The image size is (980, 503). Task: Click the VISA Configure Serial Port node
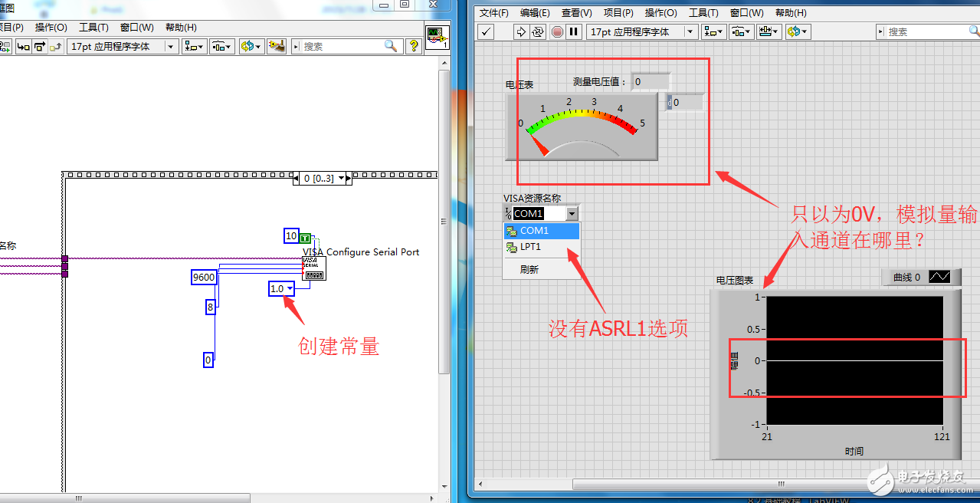tap(314, 268)
